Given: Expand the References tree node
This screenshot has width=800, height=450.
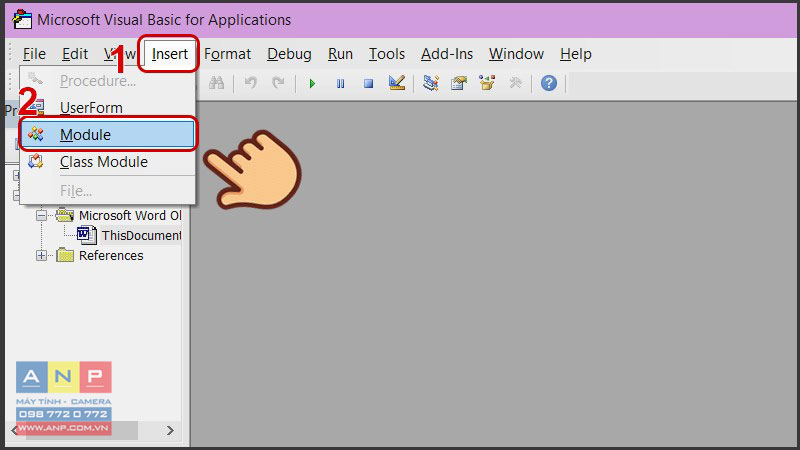Looking at the screenshot, I should click(x=41, y=255).
